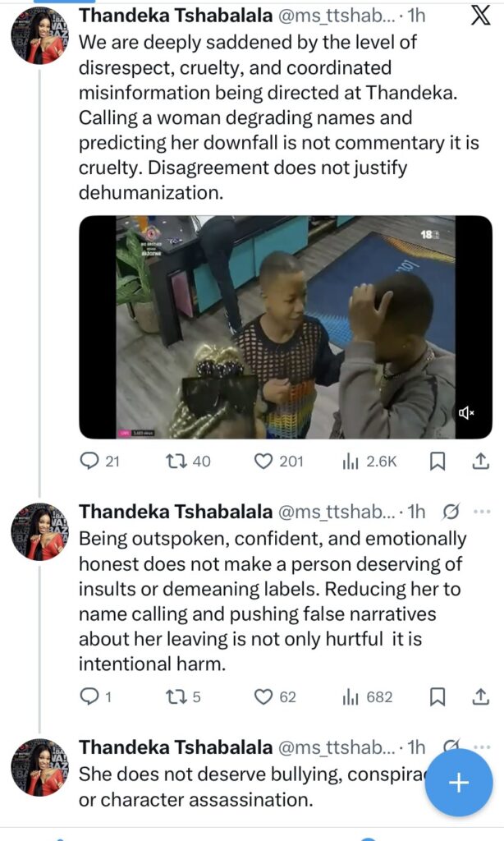
Task: Like the tweet with 62 likes
Action: pos(263,697)
